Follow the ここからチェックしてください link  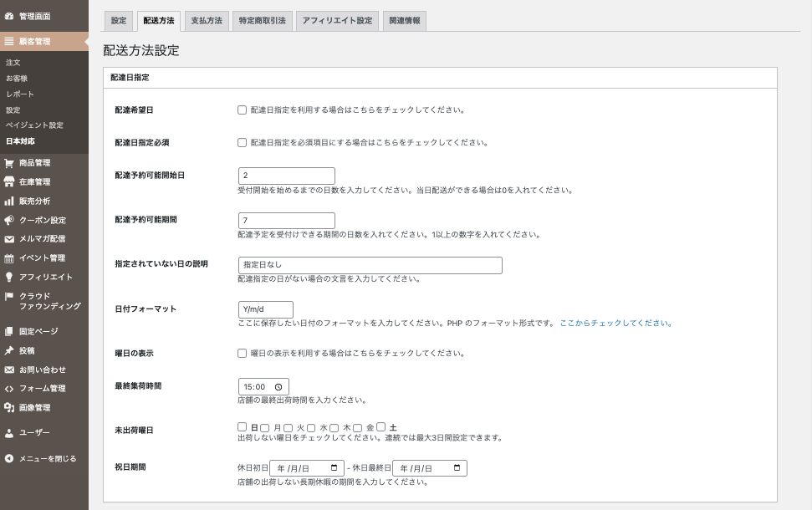(615, 323)
